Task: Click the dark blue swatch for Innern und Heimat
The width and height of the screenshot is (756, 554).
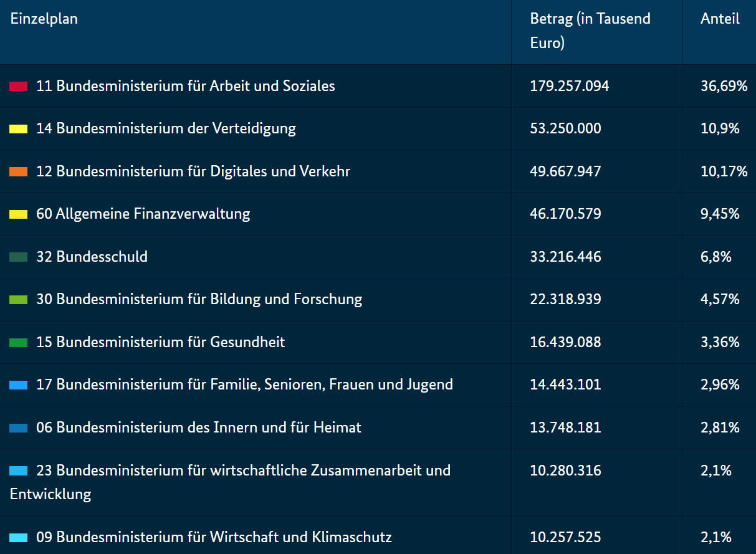Action: point(19,428)
